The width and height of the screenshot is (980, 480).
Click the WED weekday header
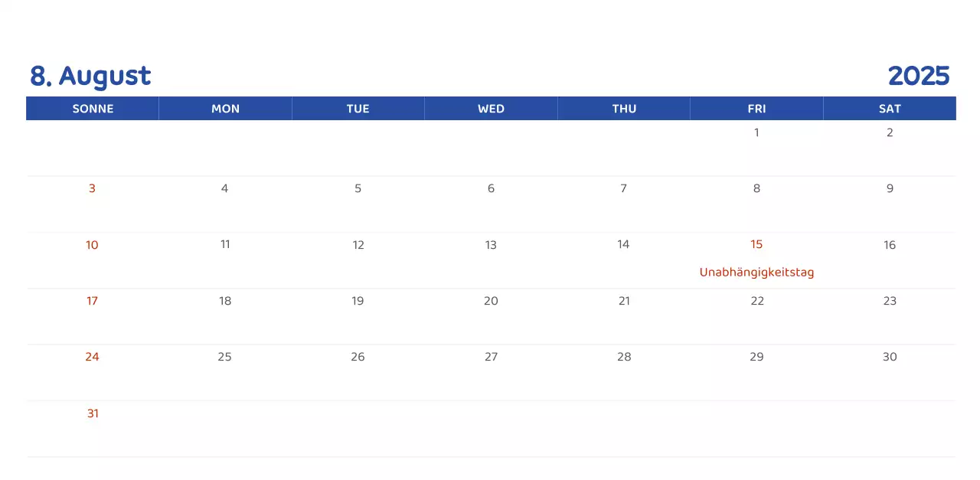491,109
